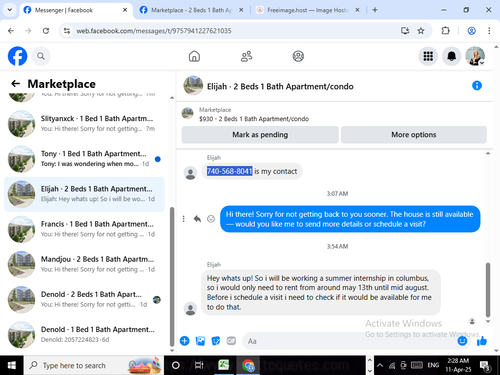This screenshot has width=500, height=375.
Task: Open Windows Start menu
Action: pos(12,365)
